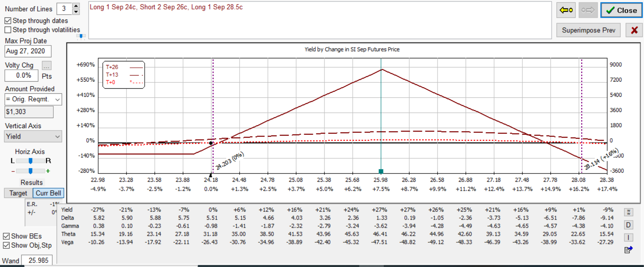Image resolution: width=644 pixels, height=267 pixels.
Task: Click the Yield row label in table
Action: click(x=67, y=210)
